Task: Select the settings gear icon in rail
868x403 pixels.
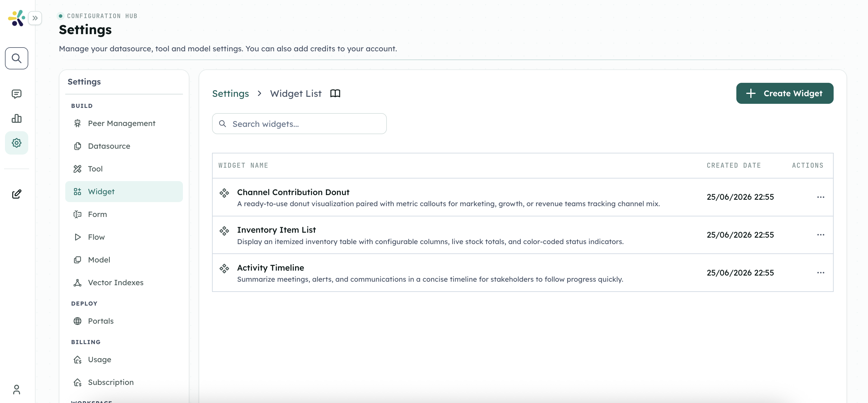Action: (x=17, y=143)
